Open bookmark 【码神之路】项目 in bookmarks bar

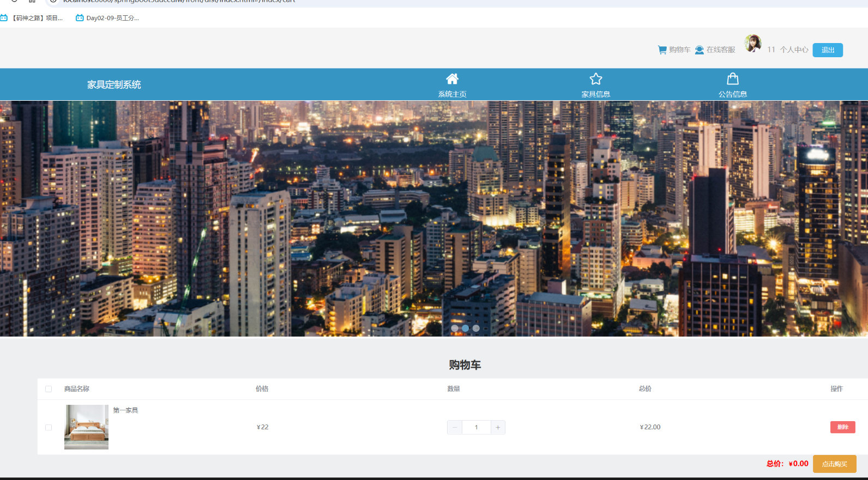(x=32, y=18)
